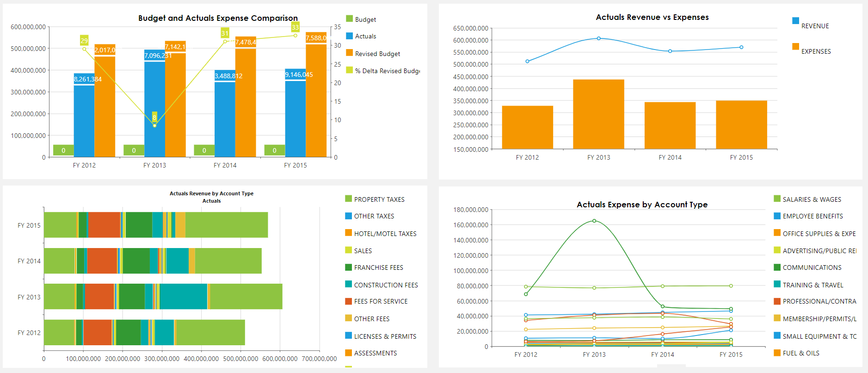
Task: Select the FY 2015 red FEES FOR SERVICE bar segment
Action: click(105, 225)
